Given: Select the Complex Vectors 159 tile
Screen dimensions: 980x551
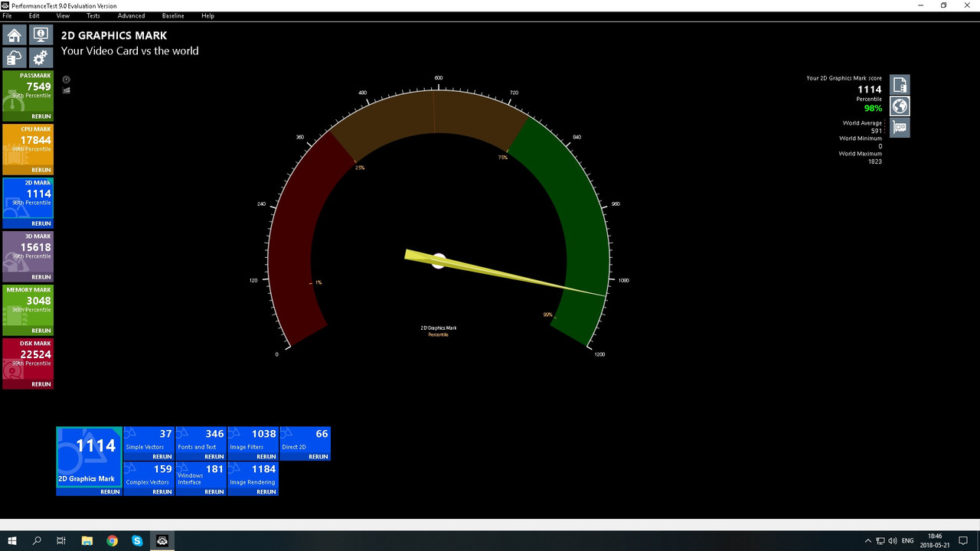Looking at the screenshot, I should coord(149,478).
